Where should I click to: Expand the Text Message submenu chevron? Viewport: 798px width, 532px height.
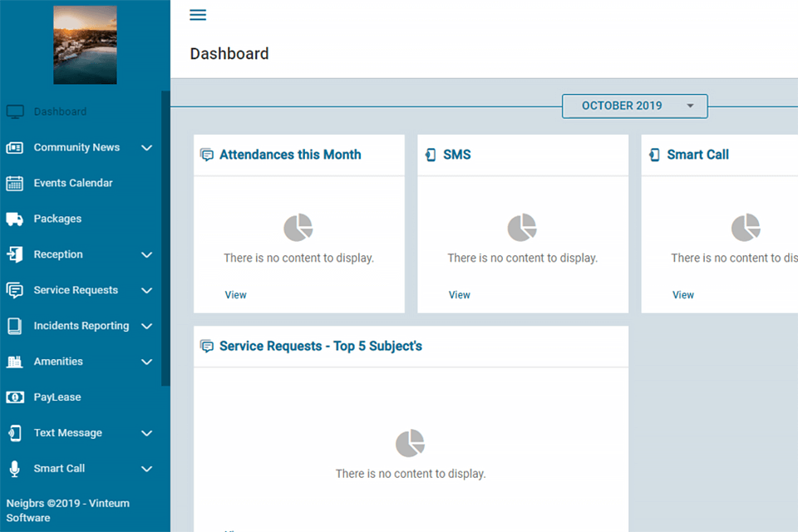147,433
